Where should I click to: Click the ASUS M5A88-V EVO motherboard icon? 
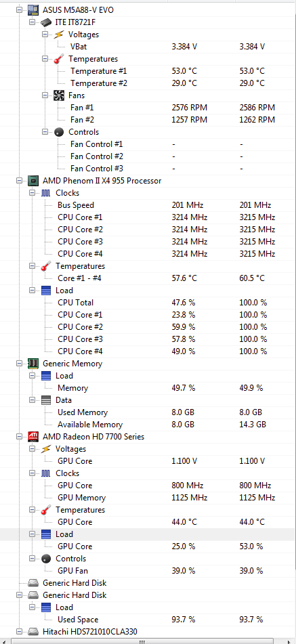34,9
